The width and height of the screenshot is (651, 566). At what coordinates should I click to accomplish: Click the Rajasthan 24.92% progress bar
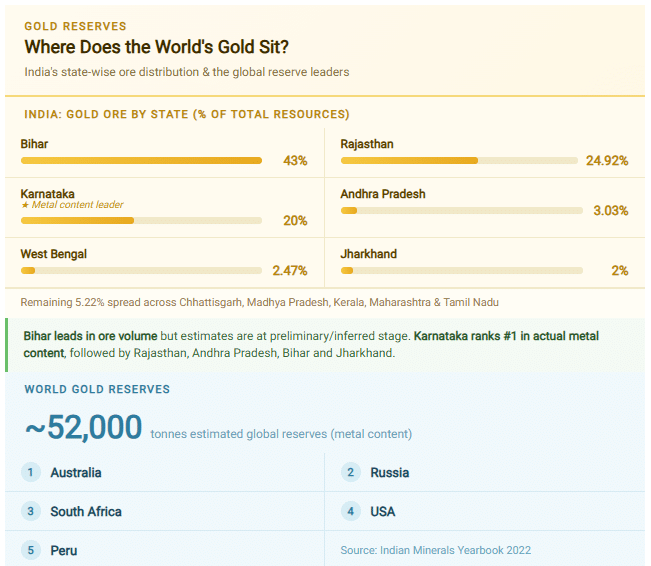[x=459, y=160]
